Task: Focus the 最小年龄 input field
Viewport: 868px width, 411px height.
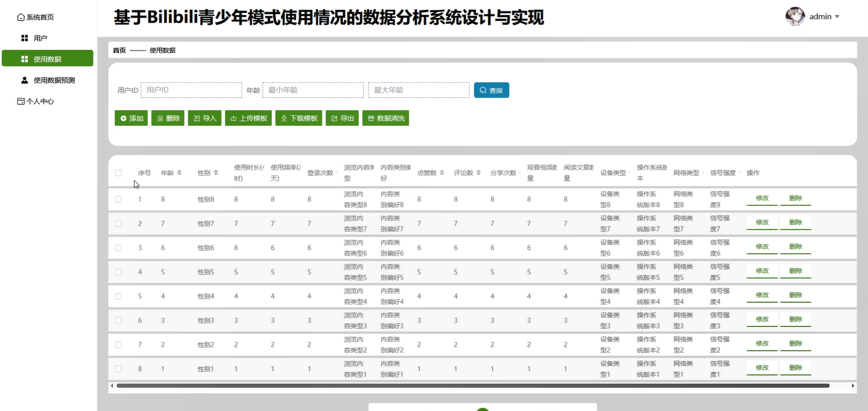Action: coord(313,90)
